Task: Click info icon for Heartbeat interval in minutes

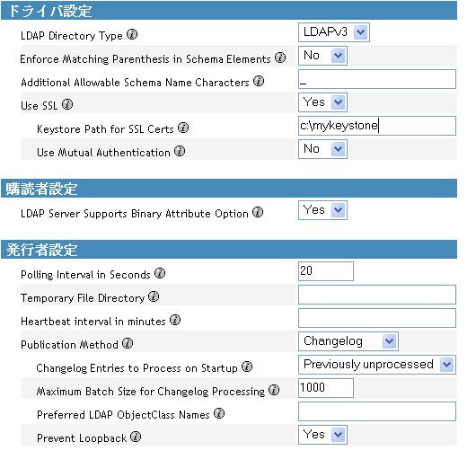Action: pos(175,320)
